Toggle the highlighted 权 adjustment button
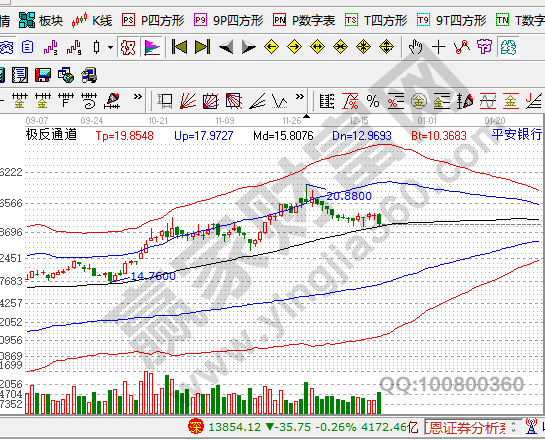The height and width of the screenshot is (440, 545). (128, 47)
